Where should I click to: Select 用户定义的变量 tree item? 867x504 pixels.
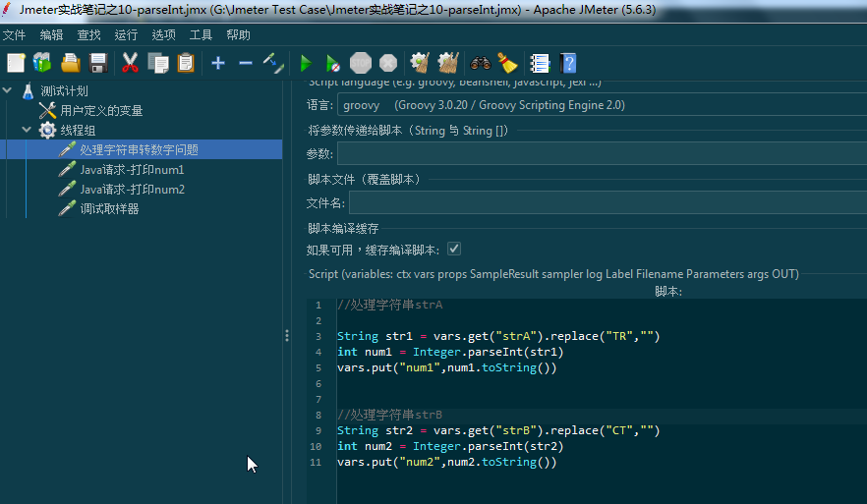pyautogui.click(x=101, y=110)
